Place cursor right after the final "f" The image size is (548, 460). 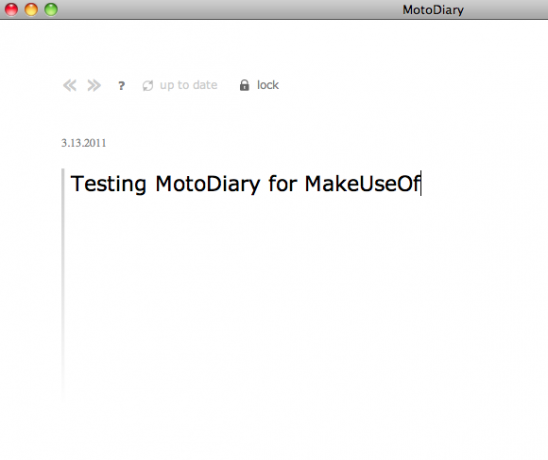pos(420,184)
